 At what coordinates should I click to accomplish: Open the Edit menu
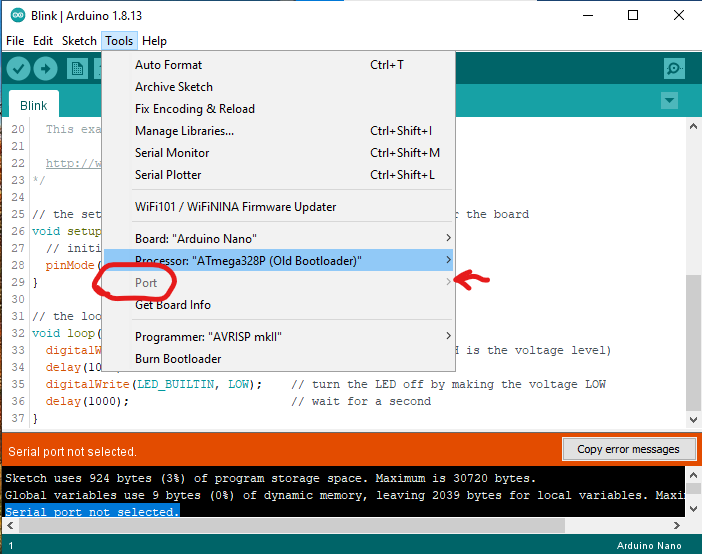43,41
